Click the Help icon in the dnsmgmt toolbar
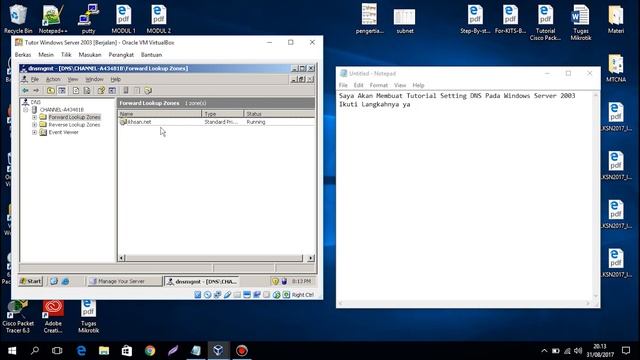 [101, 90]
